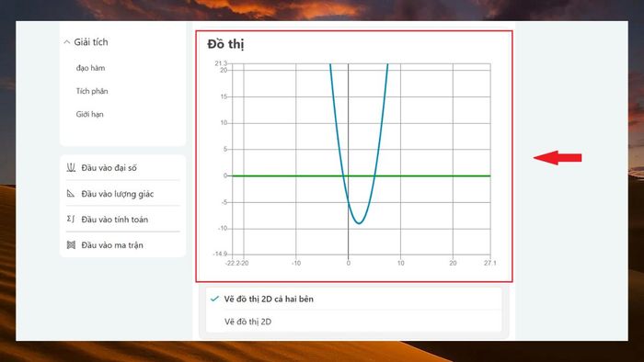The height and width of the screenshot is (362, 644).
Task: Open Đầu vào đại số
Action: tap(109, 167)
